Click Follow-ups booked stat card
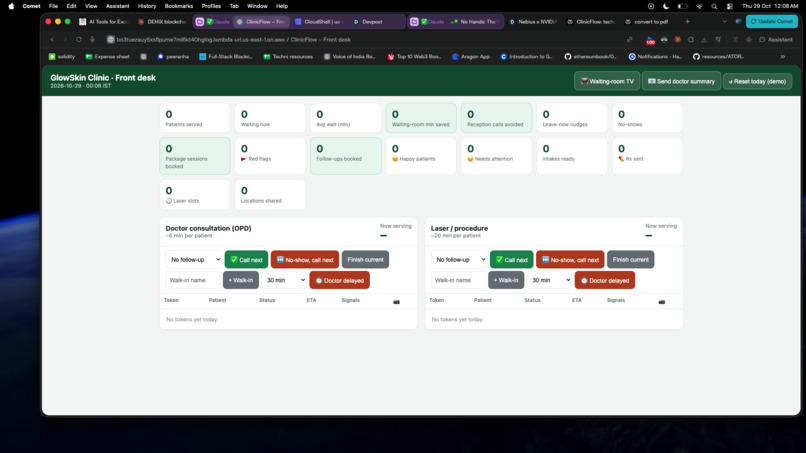The width and height of the screenshot is (806, 453). [x=345, y=156]
